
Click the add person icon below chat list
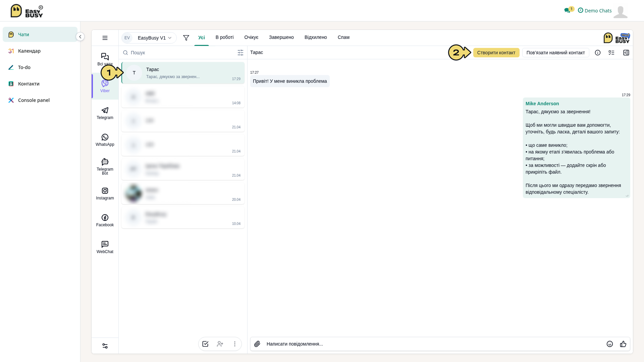click(220, 344)
